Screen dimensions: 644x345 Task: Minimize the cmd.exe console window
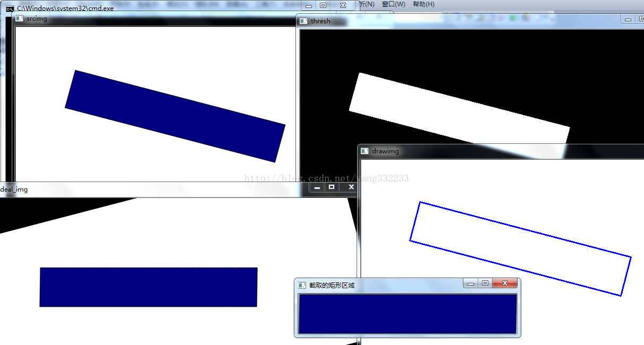pos(309,5)
